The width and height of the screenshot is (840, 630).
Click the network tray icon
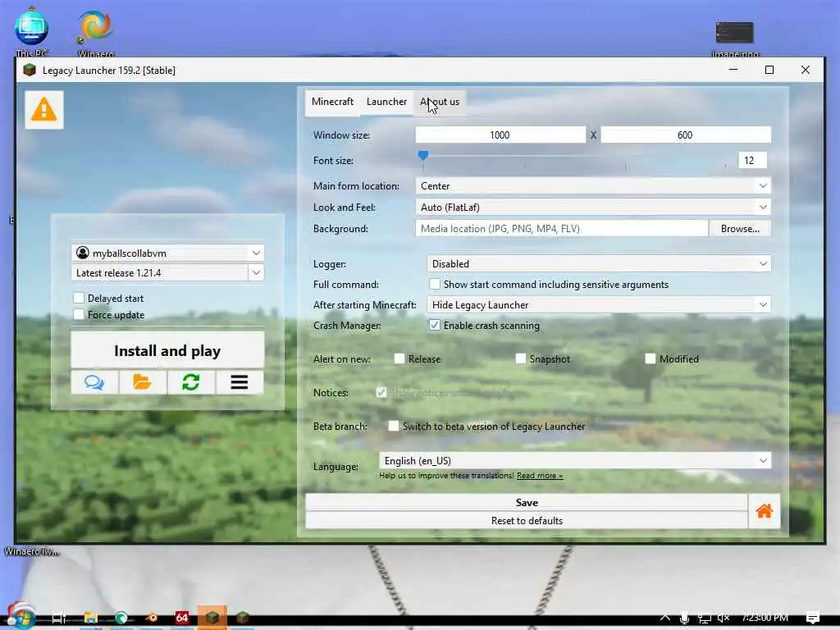(x=704, y=618)
